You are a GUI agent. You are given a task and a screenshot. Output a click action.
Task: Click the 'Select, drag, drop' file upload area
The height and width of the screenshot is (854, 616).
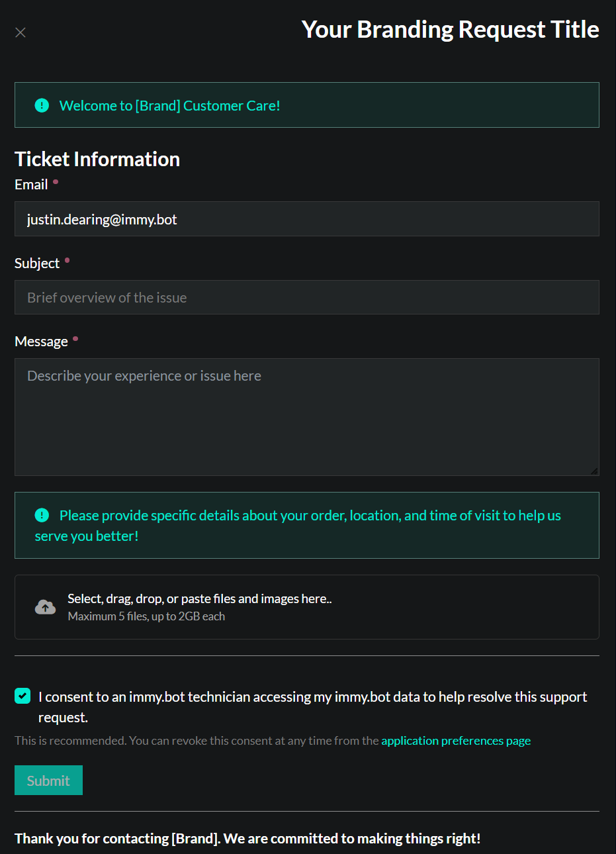(x=307, y=607)
